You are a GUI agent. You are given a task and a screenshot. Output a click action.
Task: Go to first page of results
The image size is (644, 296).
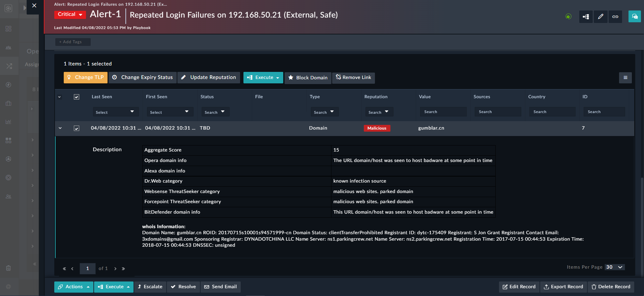coord(64,269)
